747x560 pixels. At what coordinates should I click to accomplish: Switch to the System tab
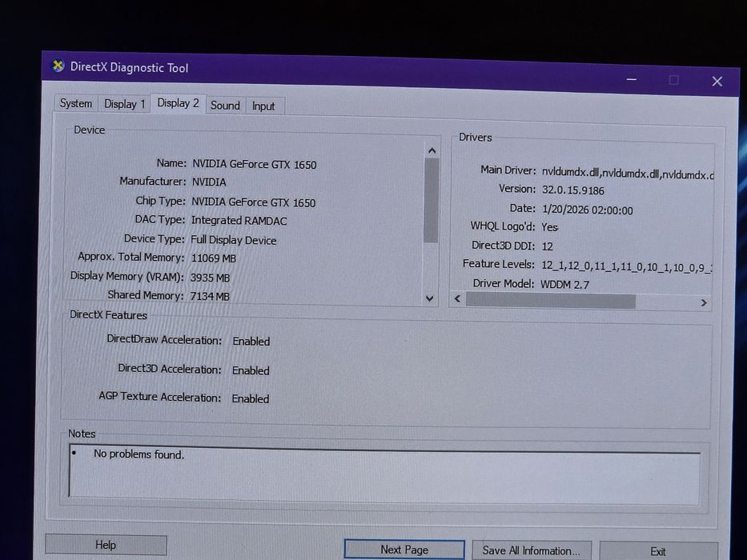tap(76, 103)
